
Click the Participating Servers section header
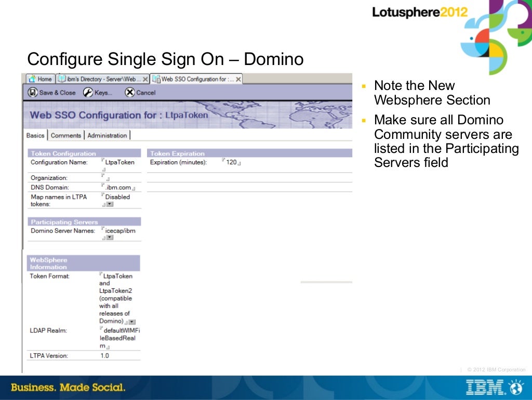[x=84, y=222]
